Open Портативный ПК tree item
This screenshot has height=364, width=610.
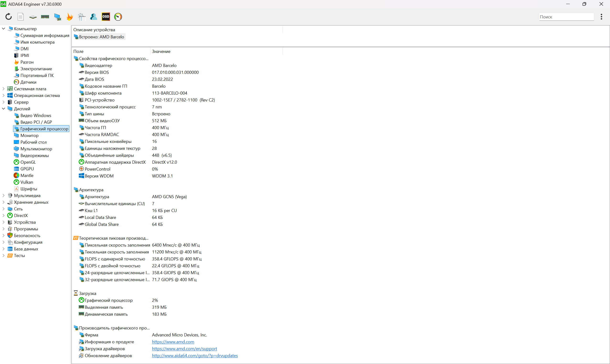click(x=37, y=75)
